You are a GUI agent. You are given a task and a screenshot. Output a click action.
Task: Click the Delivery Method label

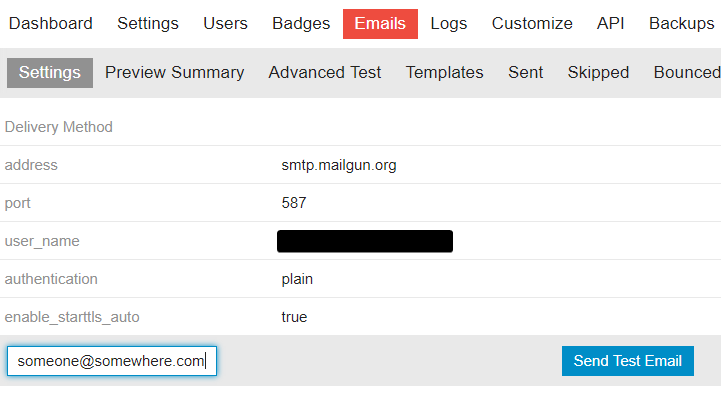58,127
